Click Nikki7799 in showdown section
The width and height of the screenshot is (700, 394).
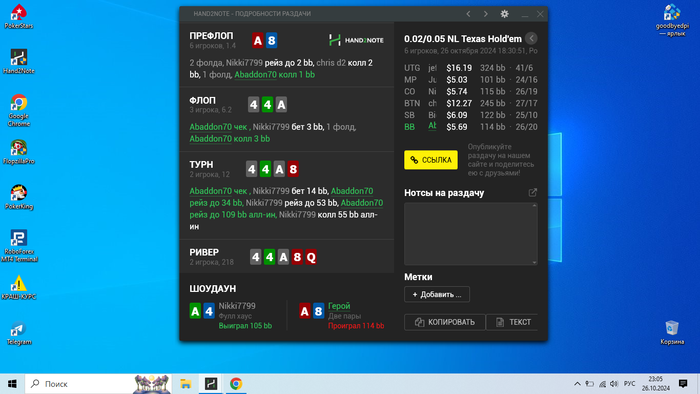(x=237, y=306)
